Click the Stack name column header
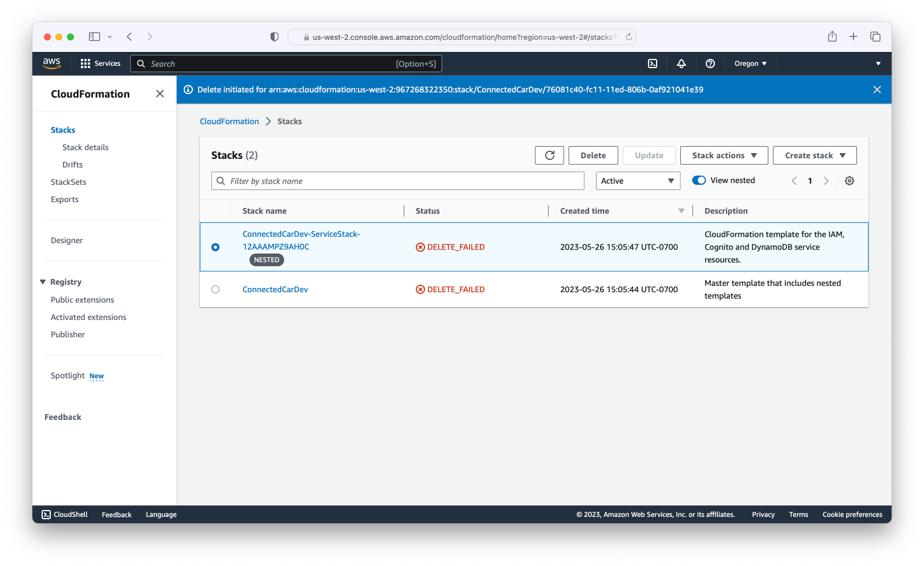 click(264, 211)
